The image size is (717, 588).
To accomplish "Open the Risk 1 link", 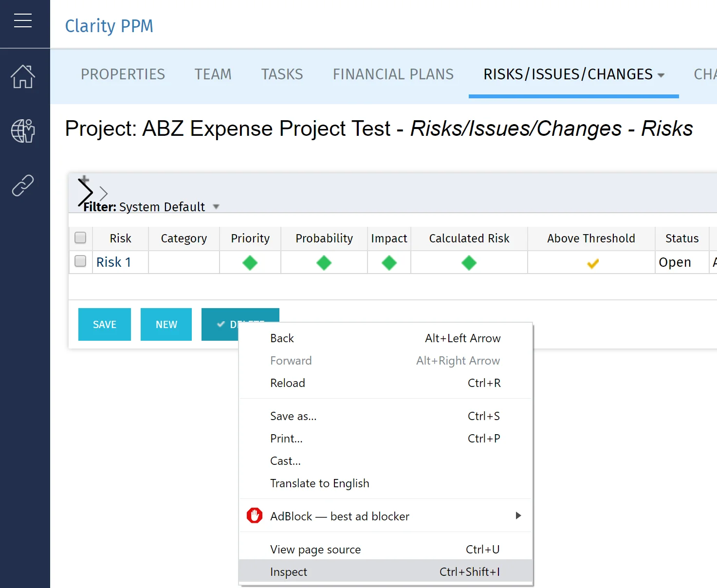I will coord(114,262).
